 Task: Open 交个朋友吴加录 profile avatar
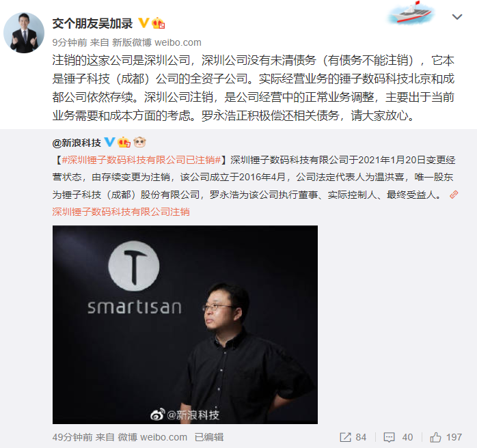24,33
